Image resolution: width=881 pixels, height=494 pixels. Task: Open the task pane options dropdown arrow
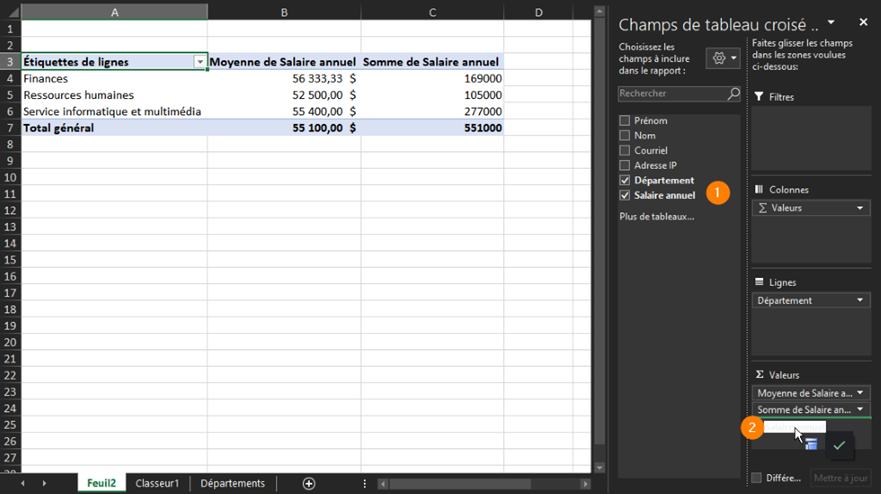coord(831,22)
